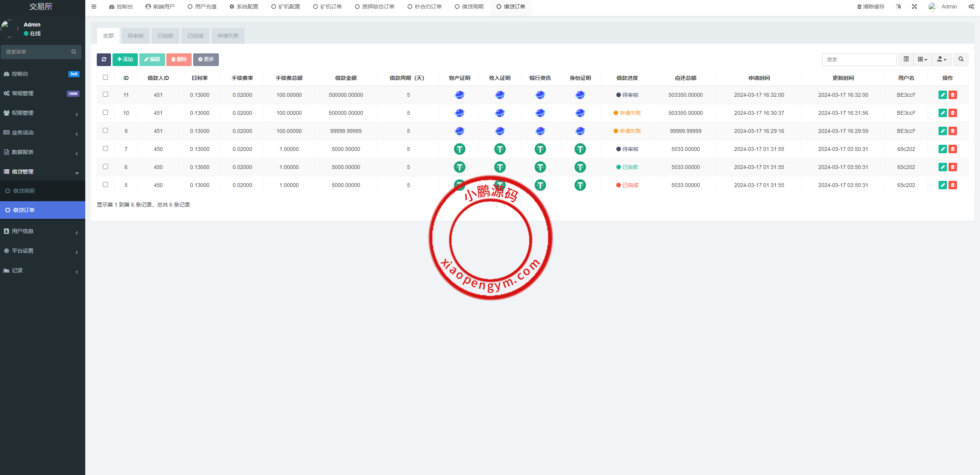Check the select-all header checkbox
This screenshot has height=475, width=980.
click(x=106, y=78)
